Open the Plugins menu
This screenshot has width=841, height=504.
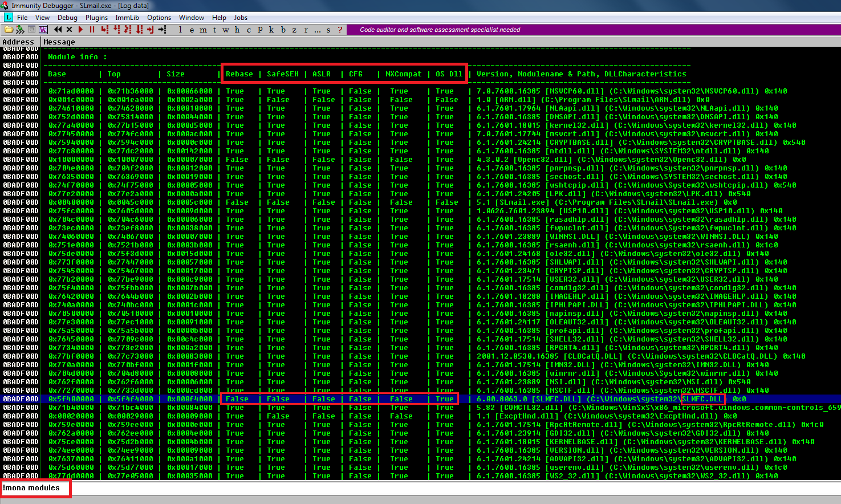coord(96,18)
